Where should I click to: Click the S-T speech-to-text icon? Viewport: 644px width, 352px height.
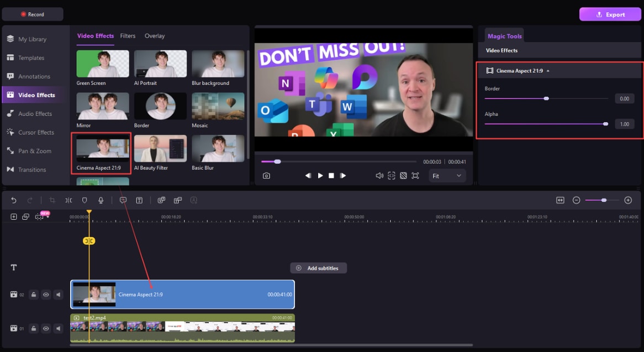click(161, 200)
